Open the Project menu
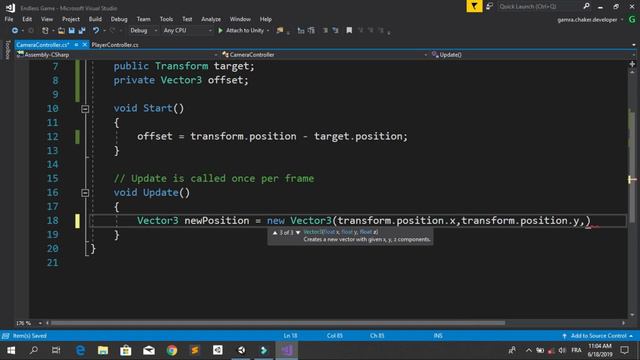The width and height of the screenshot is (640, 360). pos(71,19)
